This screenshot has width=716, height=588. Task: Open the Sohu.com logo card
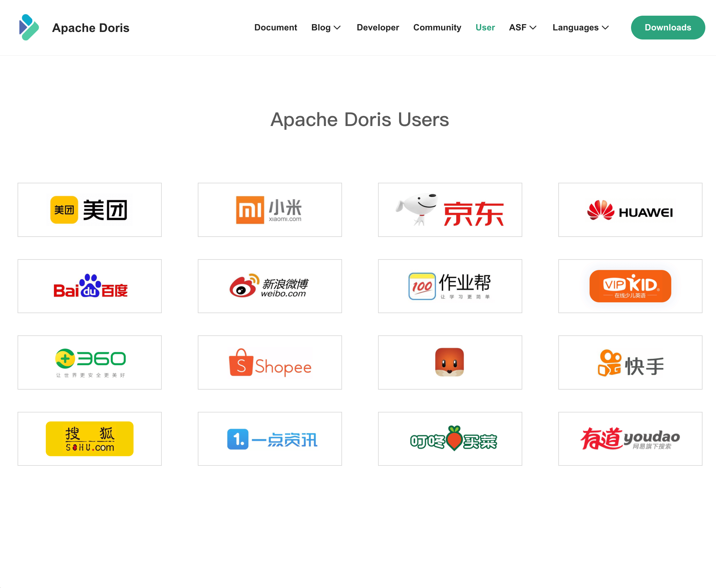point(89,438)
